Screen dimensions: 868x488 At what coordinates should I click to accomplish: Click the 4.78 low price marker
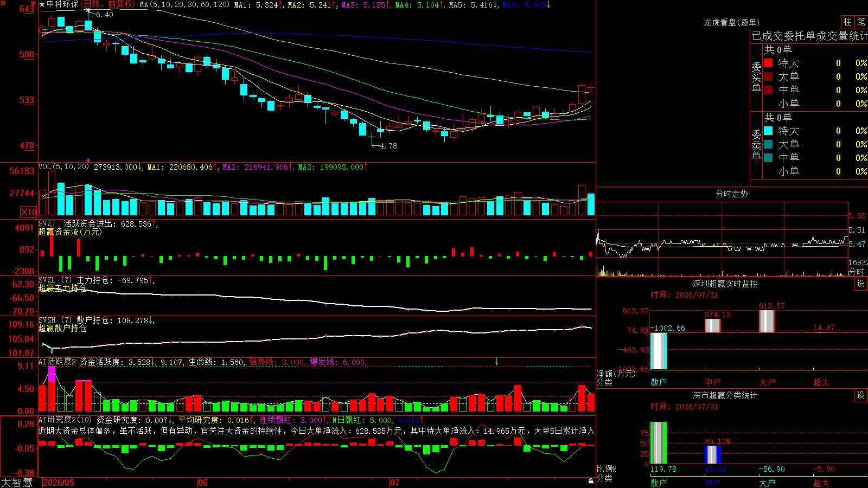click(388, 146)
